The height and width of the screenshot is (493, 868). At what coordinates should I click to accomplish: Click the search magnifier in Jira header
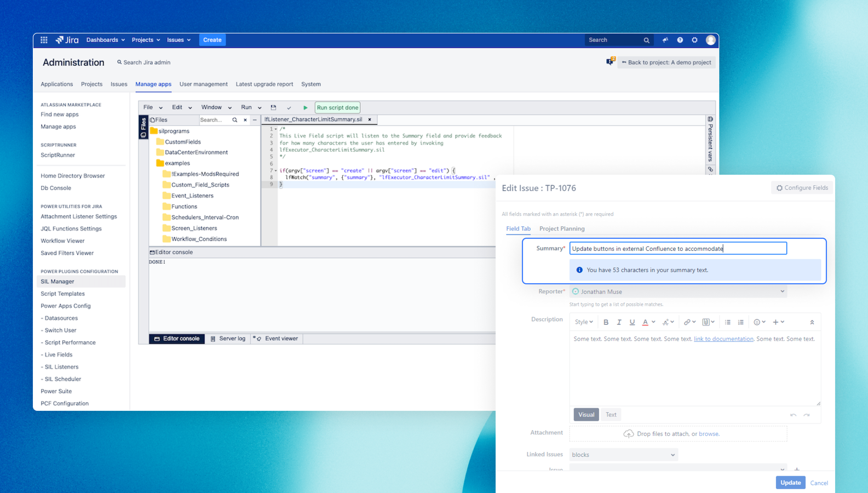(647, 40)
